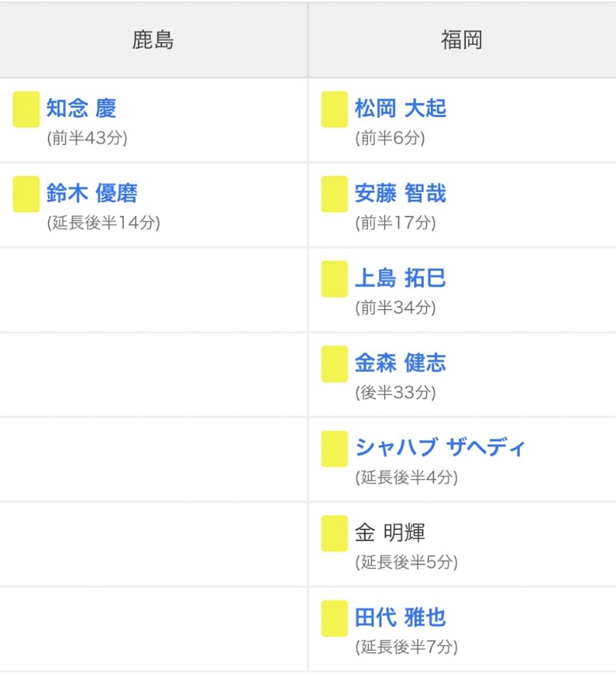This screenshot has height=679, width=616.
Task: Open player link 金森 健志
Action: coord(400,363)
